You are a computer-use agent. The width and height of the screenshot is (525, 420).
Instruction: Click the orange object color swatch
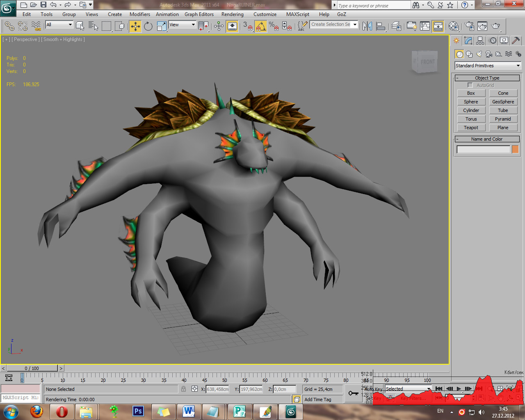515,149
